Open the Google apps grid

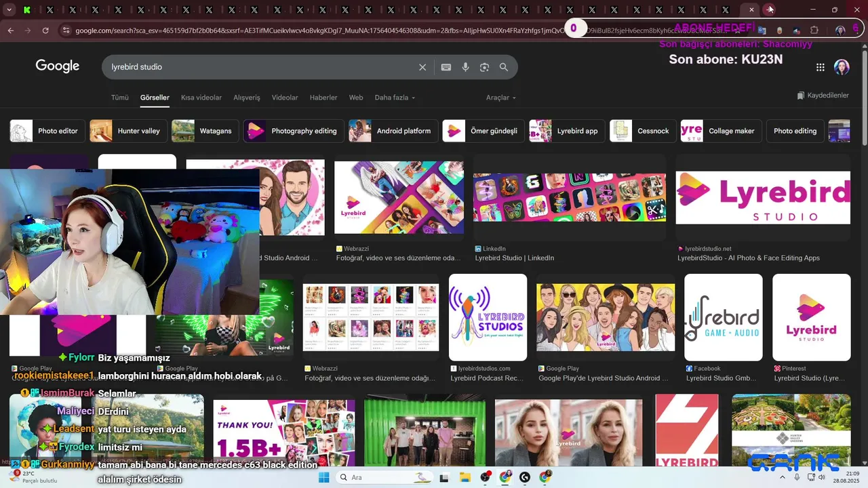pos(821,67)
